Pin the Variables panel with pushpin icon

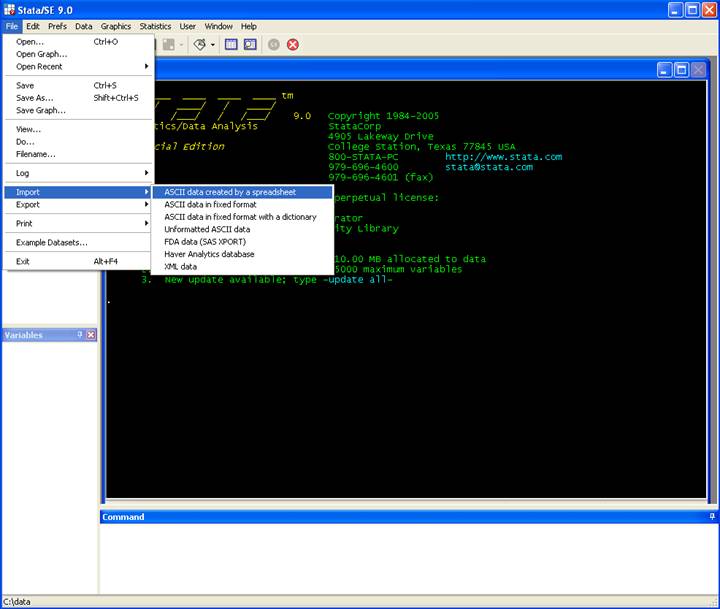point(80,335)
